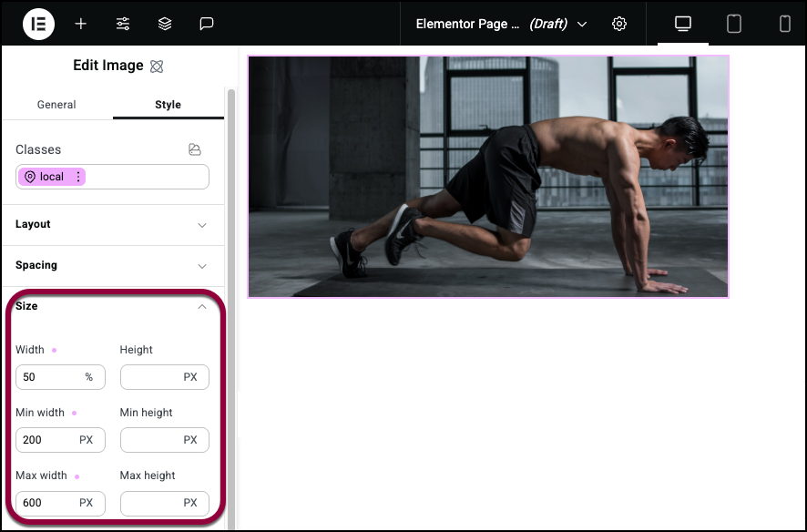The height and width of the screenshot is (532, 807).
Task: Open the notes comment bubble icon
Action: pyautogui.click(x=207, y=24)
